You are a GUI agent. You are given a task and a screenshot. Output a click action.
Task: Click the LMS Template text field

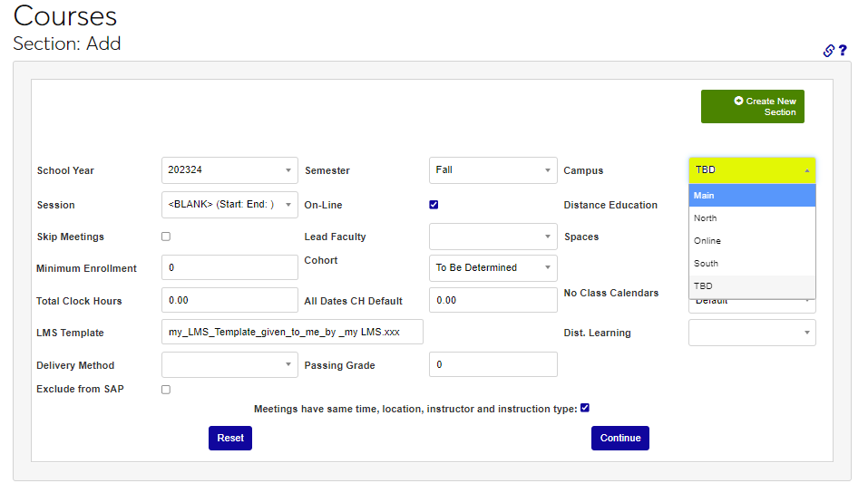point(291,333)
